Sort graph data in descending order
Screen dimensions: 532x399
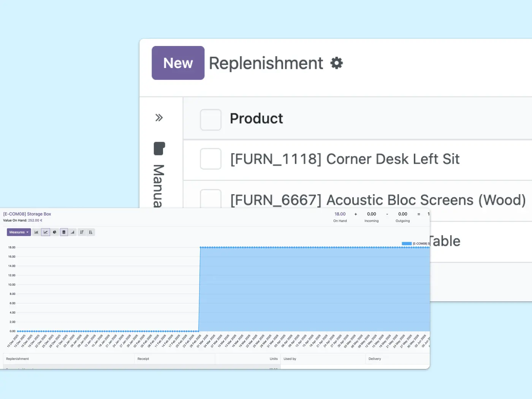pos(82,232)
